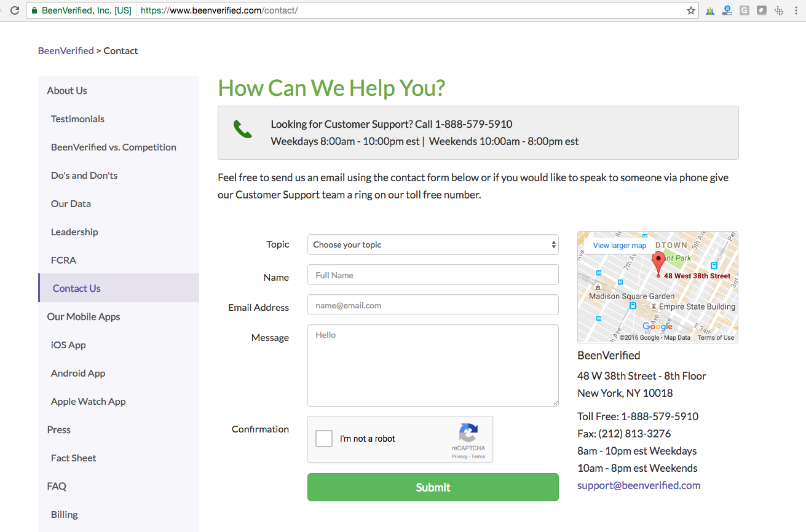
Task: Go to Testimonials page
Action: [x=77, y=119]
